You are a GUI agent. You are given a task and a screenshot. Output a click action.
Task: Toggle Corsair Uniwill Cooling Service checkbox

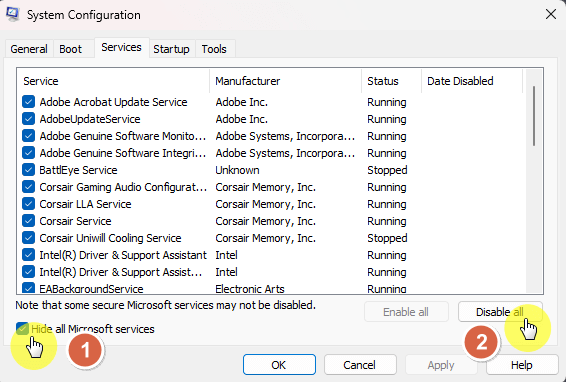coord(29,238)
